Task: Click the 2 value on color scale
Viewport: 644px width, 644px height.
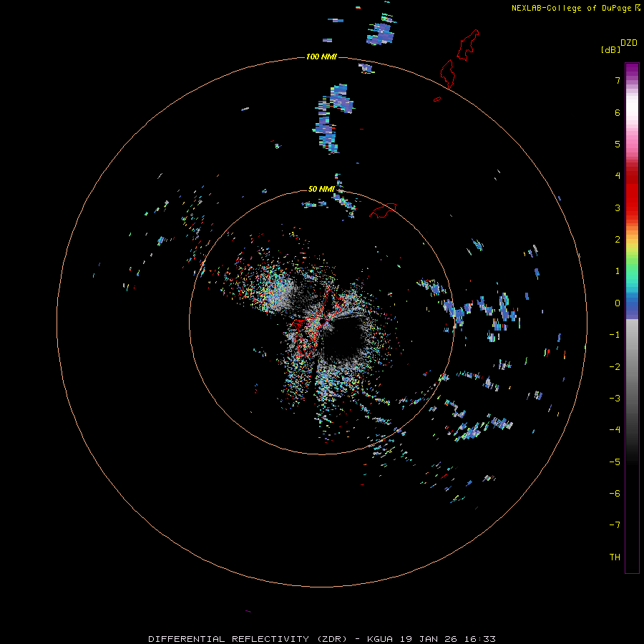Action: click(618, 240)
